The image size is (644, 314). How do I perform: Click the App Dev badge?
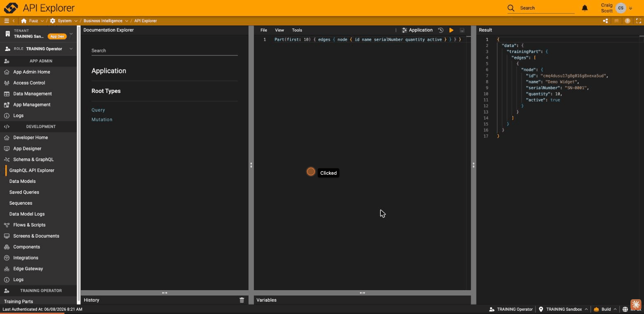pyautogui.click(x=57, y=36)
